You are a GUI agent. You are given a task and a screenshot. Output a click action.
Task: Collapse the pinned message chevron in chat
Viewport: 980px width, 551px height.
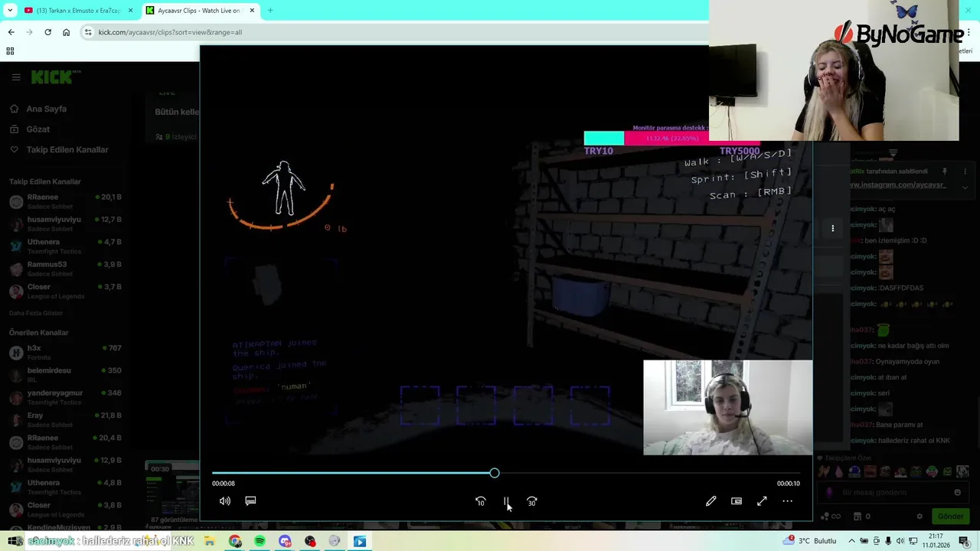(965, 186)
